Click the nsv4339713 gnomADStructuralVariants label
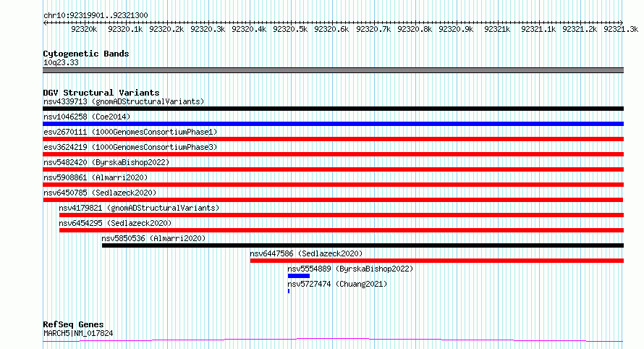This screenshot has height=349, width=644. pos(124,101)
